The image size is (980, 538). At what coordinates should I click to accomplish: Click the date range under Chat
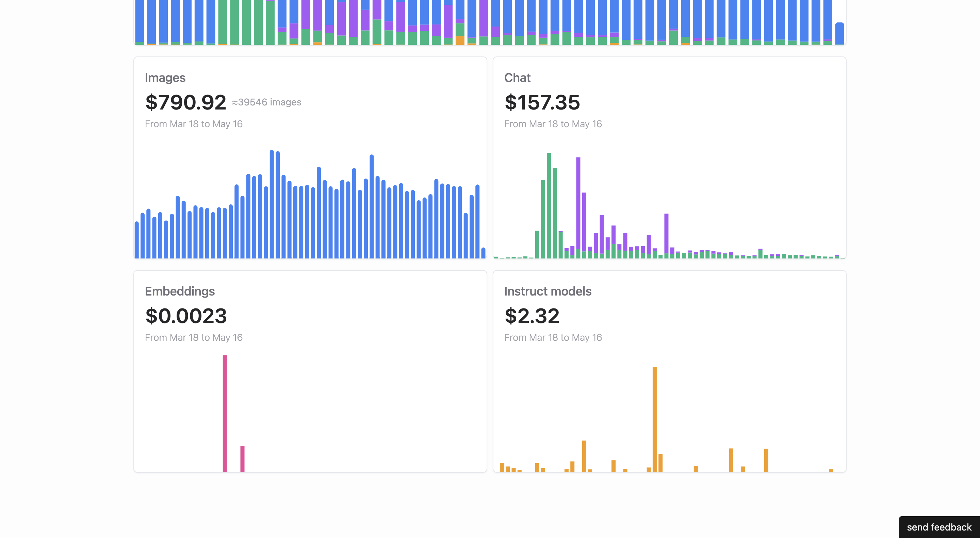click(x=553, y=124)
